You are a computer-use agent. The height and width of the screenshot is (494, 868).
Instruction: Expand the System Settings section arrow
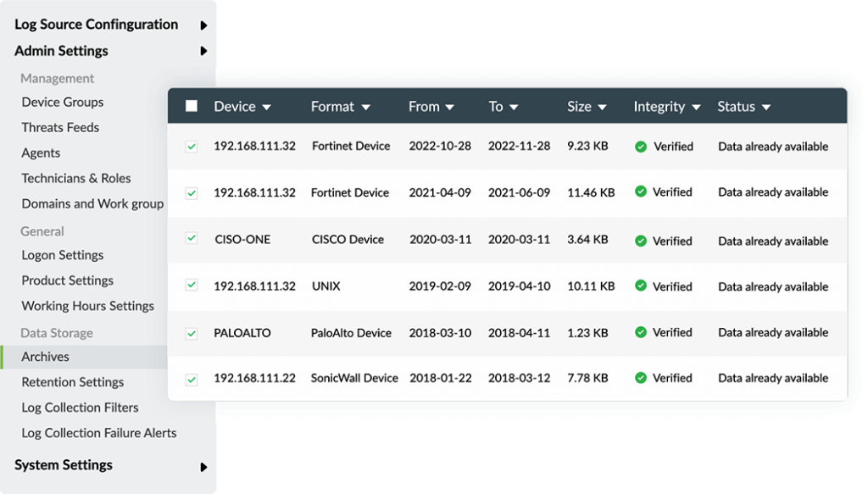click(203, 467)
